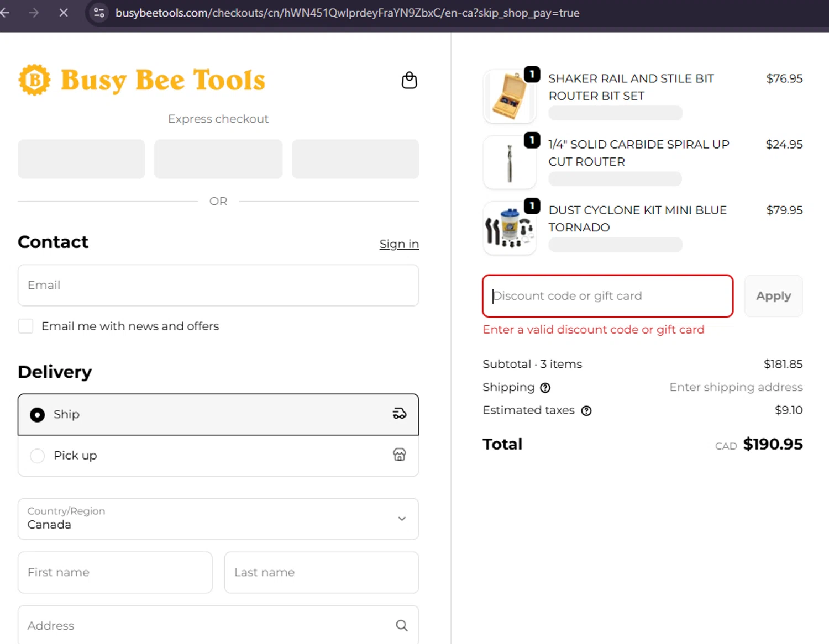
Task: Click the 'Subtotal · 3 items' label
Action: click(x=532, y=364)
